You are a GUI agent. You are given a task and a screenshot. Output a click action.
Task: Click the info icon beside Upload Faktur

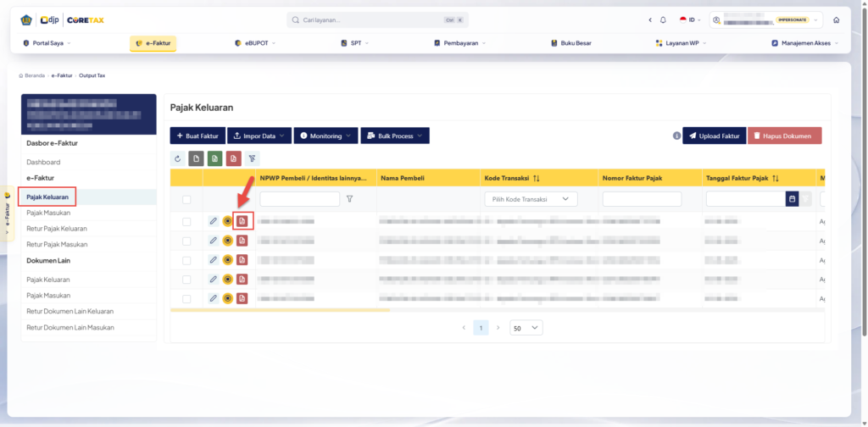pyautogui.click(x=676, y=136)
